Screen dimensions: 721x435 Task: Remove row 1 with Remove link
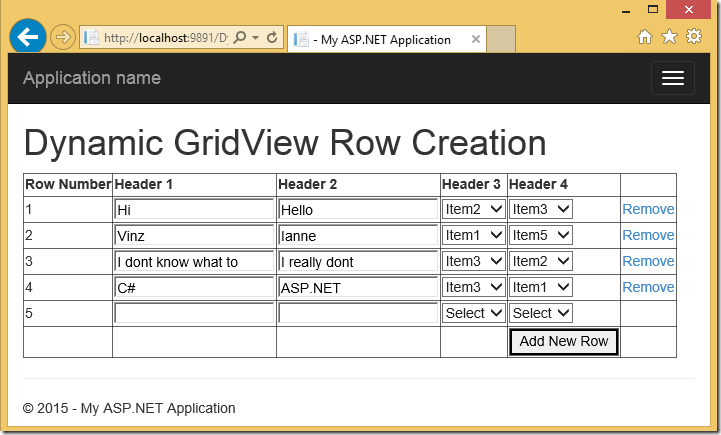648,209
